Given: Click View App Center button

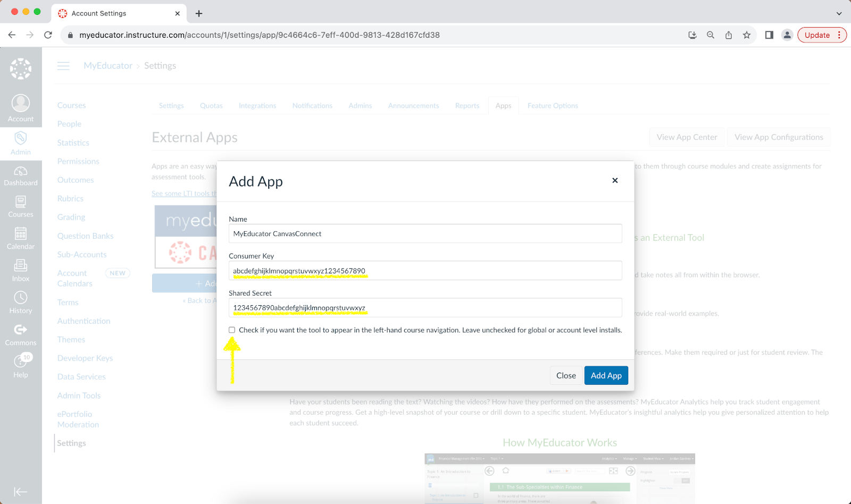Looking at the screenshot, I should 687,137.
